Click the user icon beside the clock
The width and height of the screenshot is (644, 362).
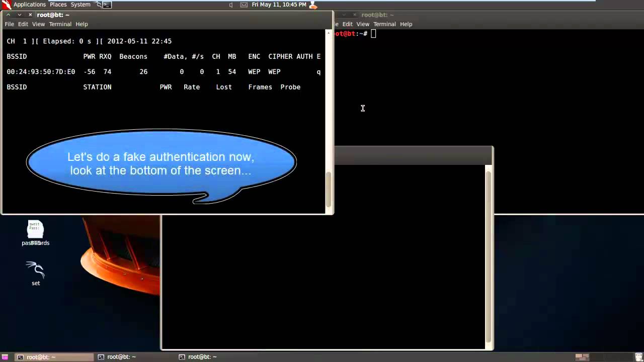tap(313, 5)
